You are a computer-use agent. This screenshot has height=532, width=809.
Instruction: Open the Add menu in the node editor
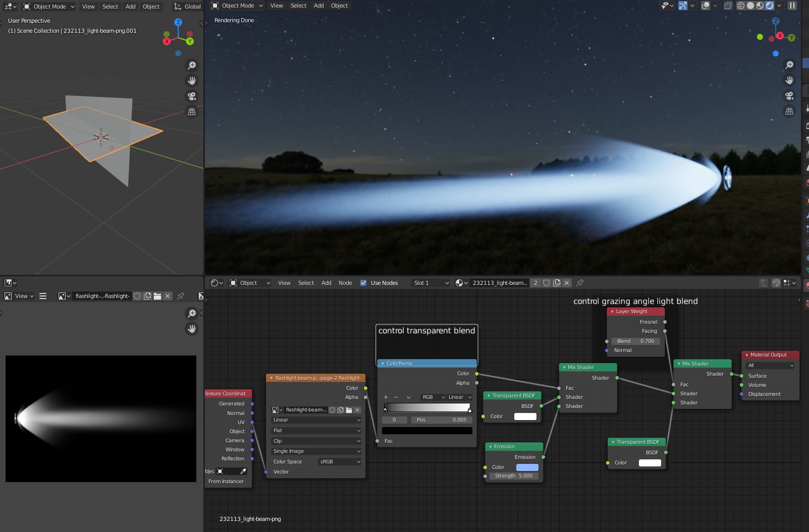326,283
